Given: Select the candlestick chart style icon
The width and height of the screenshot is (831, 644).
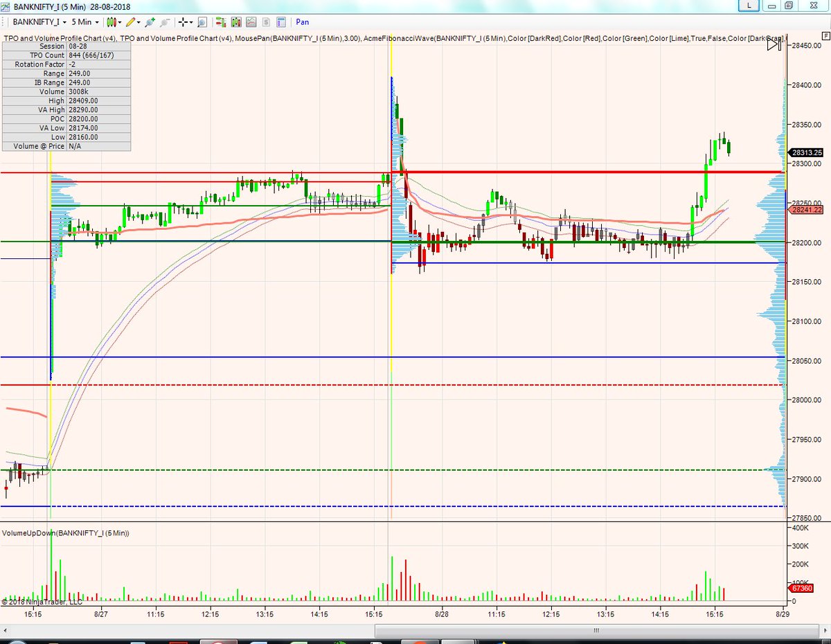Looking at the screenshot, I should 111,22.
